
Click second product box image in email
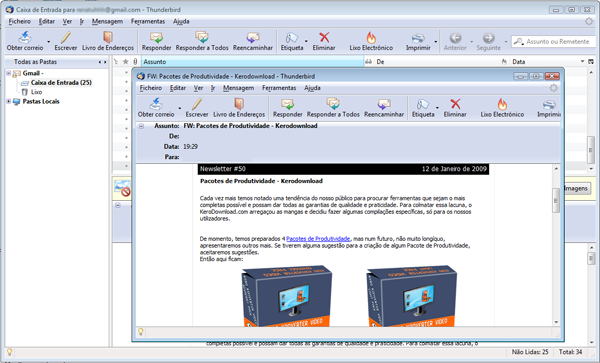(411, 296)
